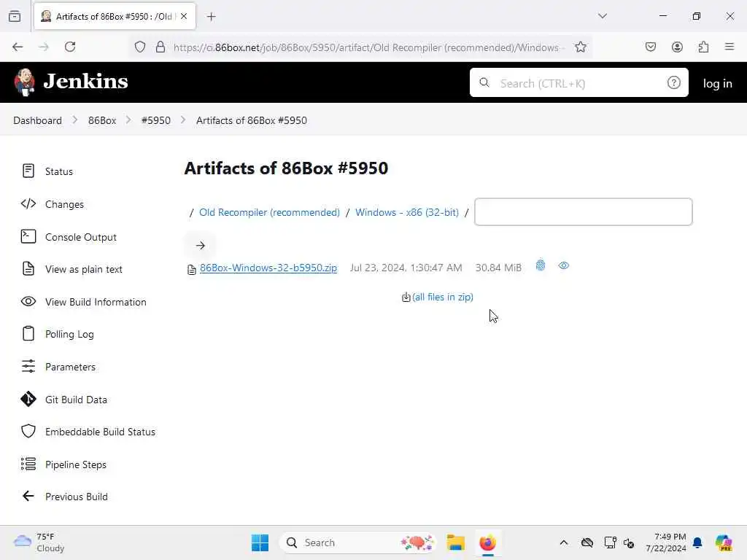The height and width of the screenshot is (560, 747).
Task: Open Pipeline Steps in sidebar
Action: (x=64, y=464)
